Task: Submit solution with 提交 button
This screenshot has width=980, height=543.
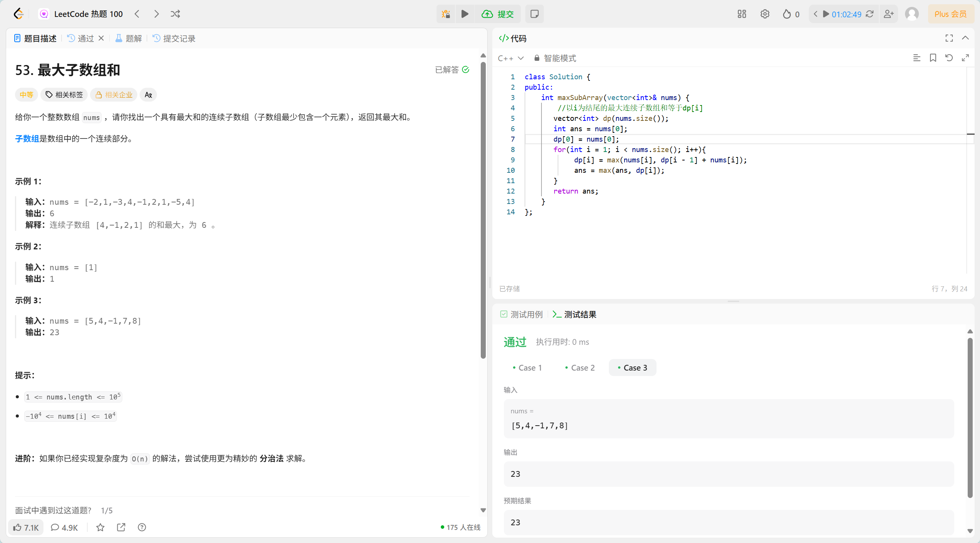Action: point(498,14)
